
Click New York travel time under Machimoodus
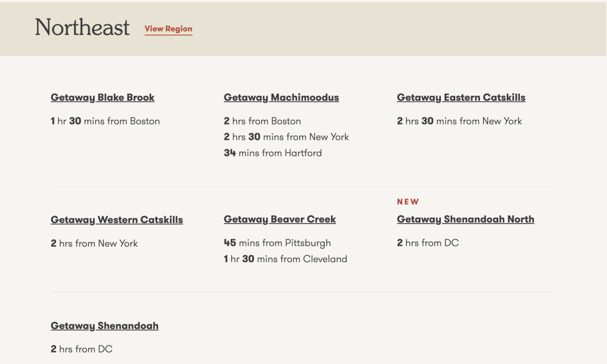click(286, 137)
